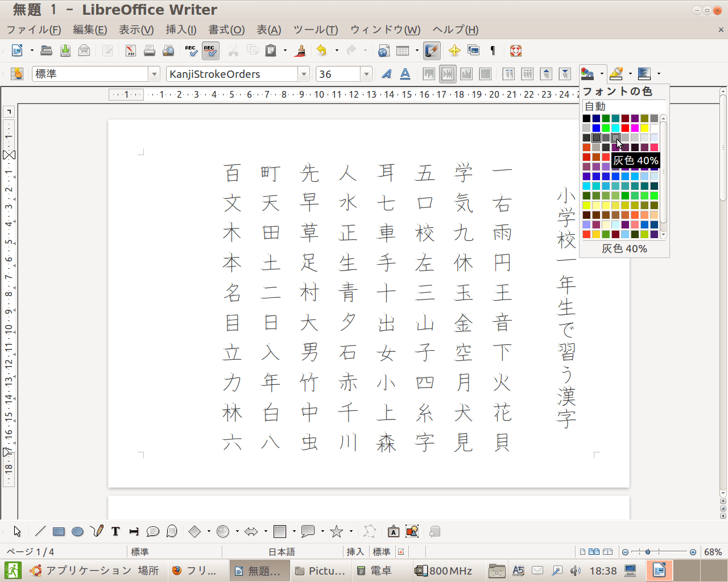Open Highlighting color dropdown arrow
This screenshot has width=728, height=582.
click(x=630, y=73)
